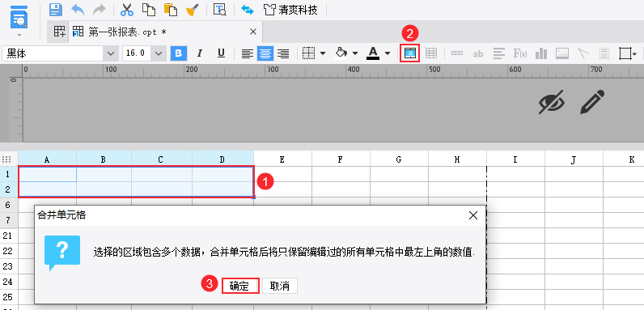
Task: Confirm merge with 确定 button
Action: tap(239, 287)
